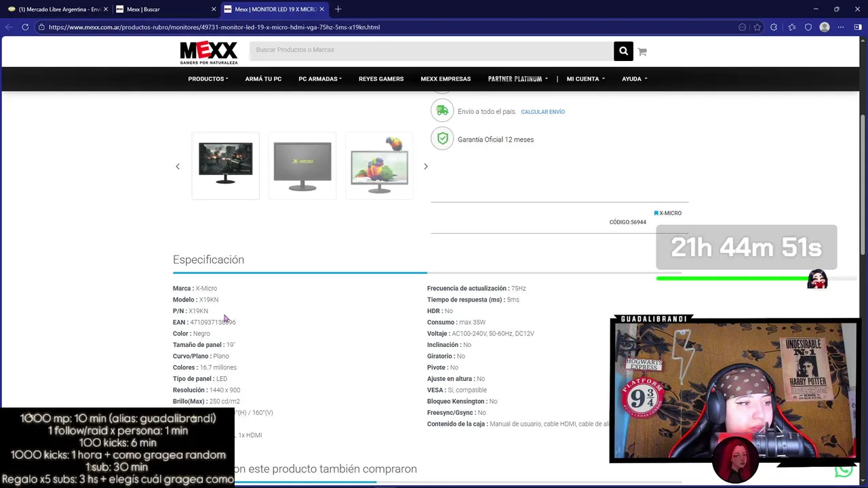The image size is (868, 488).
Task: Open the MEXX EMPRESAS menu item
Action: pyautogui.click(x=446, y=79)
